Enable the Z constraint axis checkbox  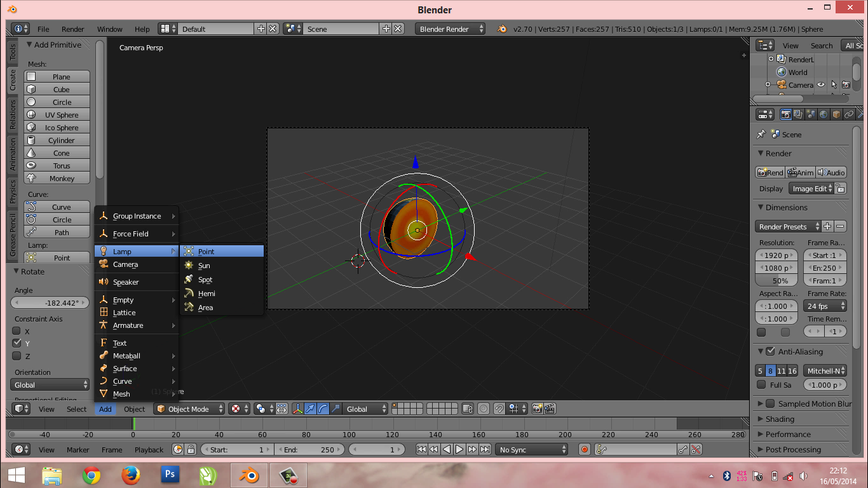pyautogui.click(x=17, y=356)
